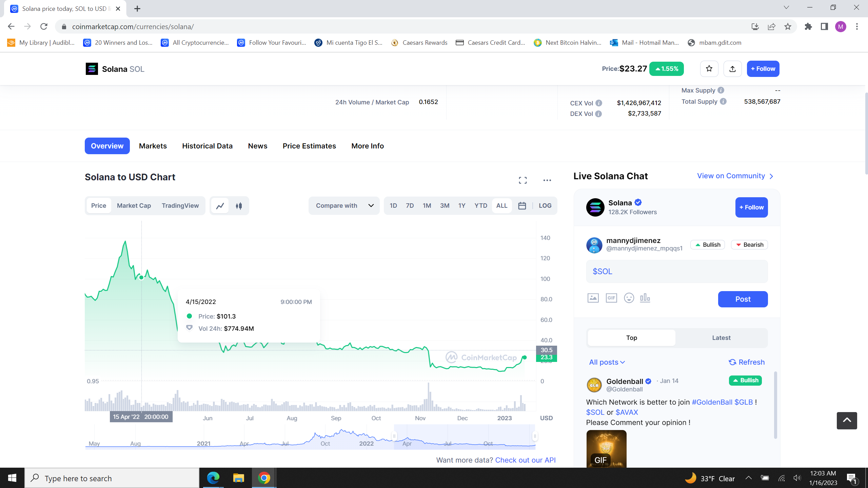The width and height of the screenshot is (868, 488).
Task: Click the Solana logo in header
Action: [x=92, y=69]
